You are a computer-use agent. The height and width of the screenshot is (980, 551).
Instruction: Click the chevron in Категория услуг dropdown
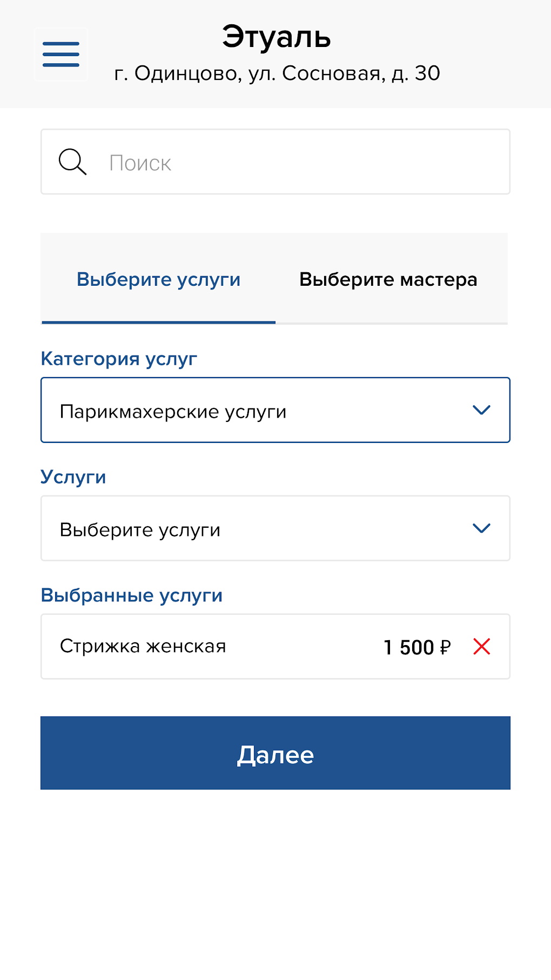(x=481, y=410)
